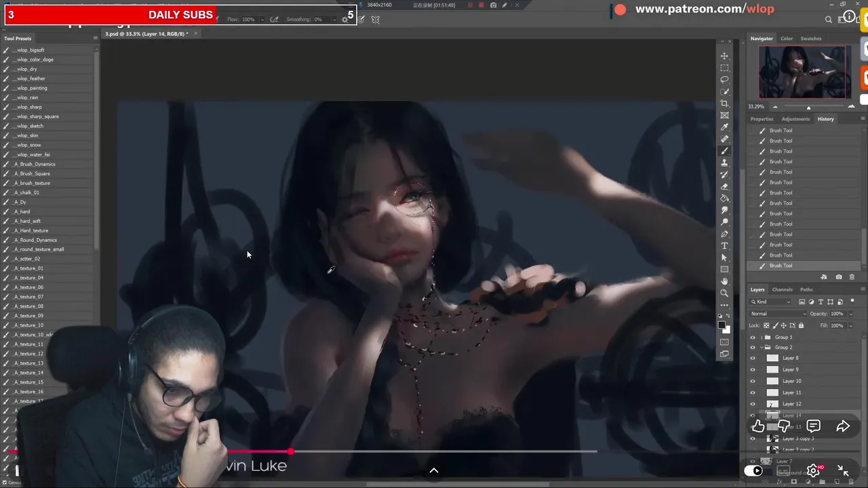The image size is (868, 488).
Task: Select the Pen tool
Action: pyautogui.click(x=724, y=234)
